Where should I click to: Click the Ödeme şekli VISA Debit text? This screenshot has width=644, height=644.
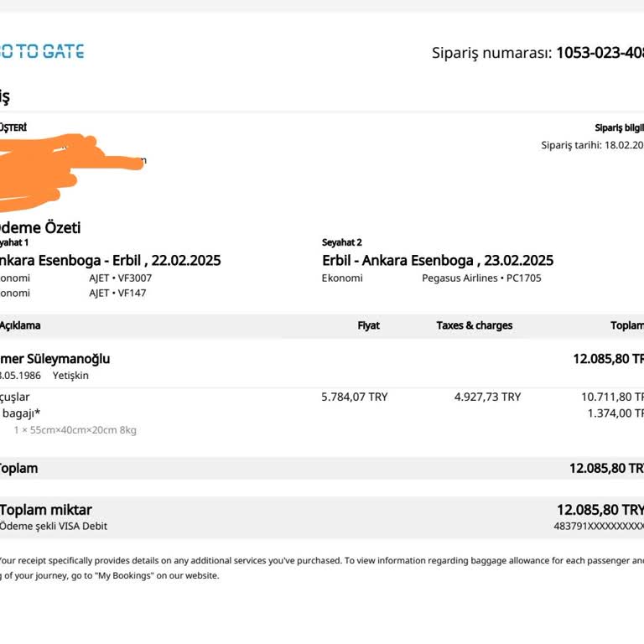(x=54, y=527)
